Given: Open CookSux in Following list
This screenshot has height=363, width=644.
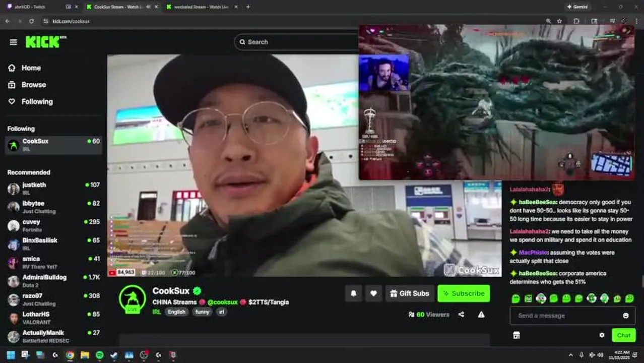Looking at the screenshot, I should coord(53,145).
